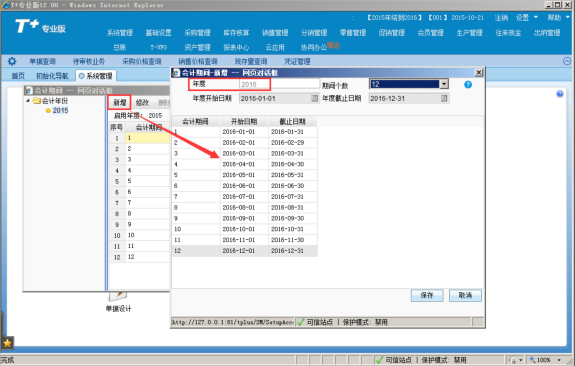Click calendar icon beside 年度开始日期 field
Screen dimensions: 575x366
pos(315,98)
